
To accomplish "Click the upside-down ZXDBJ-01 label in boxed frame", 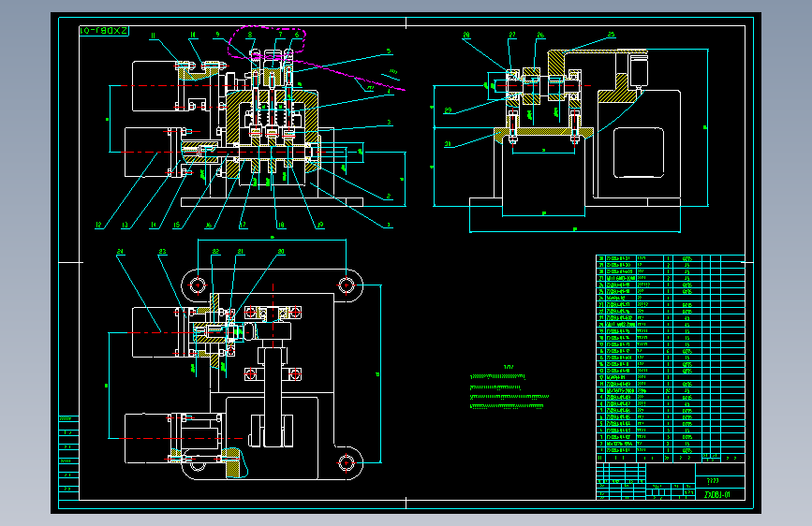I will [104, 31].
